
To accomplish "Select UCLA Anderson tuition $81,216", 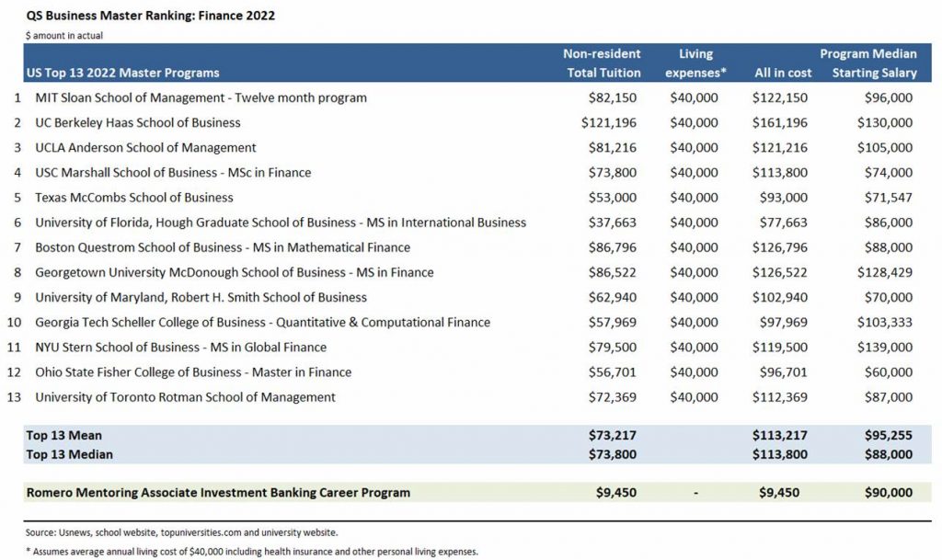I will click(612, 148).
